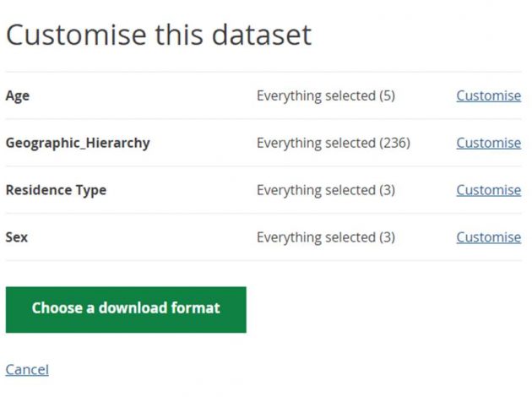532x397 pixels.
Task: Click the Residence Type 'Everything selected' status text
Action: [x=326, y=190]
